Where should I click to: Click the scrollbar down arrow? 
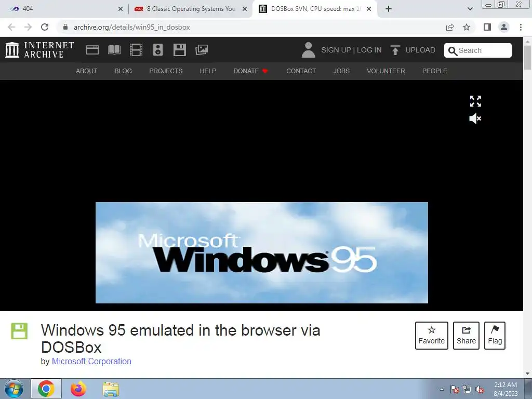pyautogui.click(x=528, y=374)
